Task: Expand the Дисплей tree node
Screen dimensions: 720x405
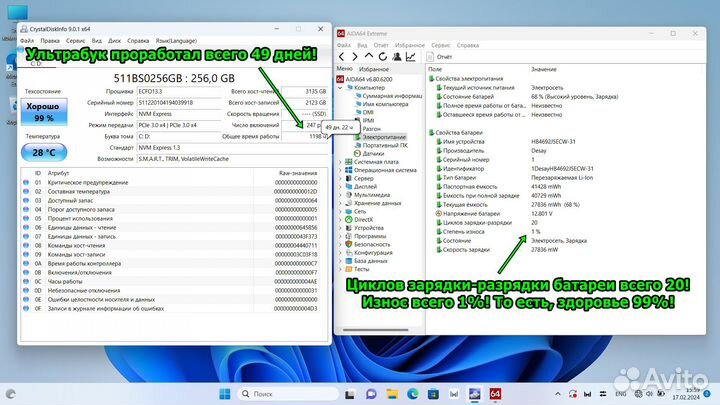Action: point(340,187)
